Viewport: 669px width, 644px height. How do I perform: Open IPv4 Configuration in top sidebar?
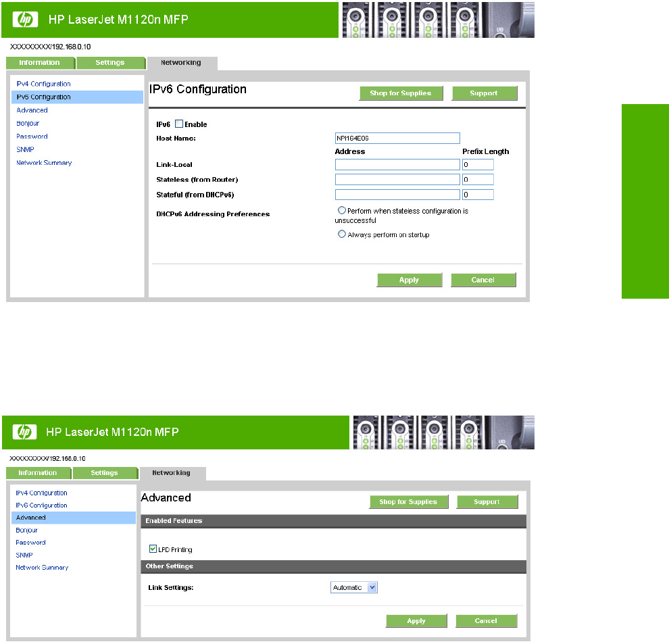tap(43, 84)
